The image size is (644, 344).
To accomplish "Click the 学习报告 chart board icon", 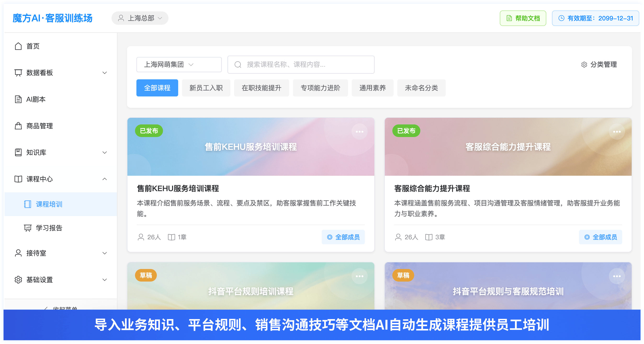I will (x=28, y=228).
